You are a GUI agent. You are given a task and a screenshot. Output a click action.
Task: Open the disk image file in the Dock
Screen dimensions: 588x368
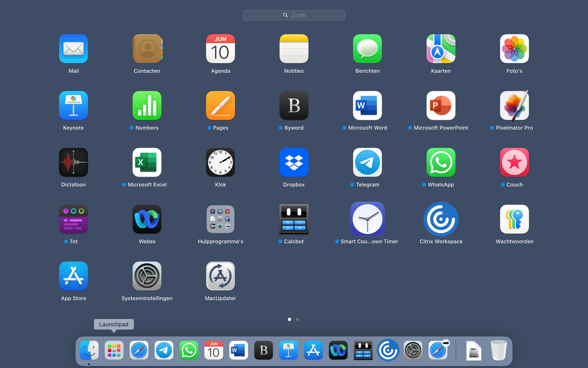tap(473, 351)
